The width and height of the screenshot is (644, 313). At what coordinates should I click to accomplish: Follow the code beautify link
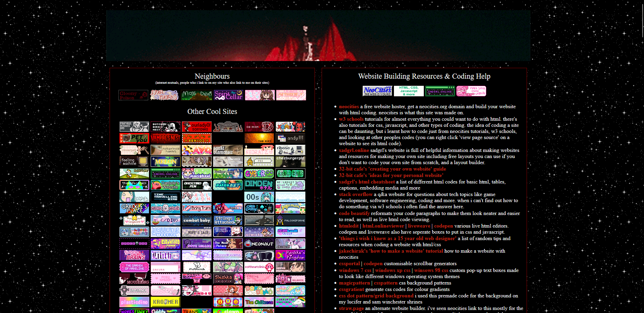click(x=354, y=213)
